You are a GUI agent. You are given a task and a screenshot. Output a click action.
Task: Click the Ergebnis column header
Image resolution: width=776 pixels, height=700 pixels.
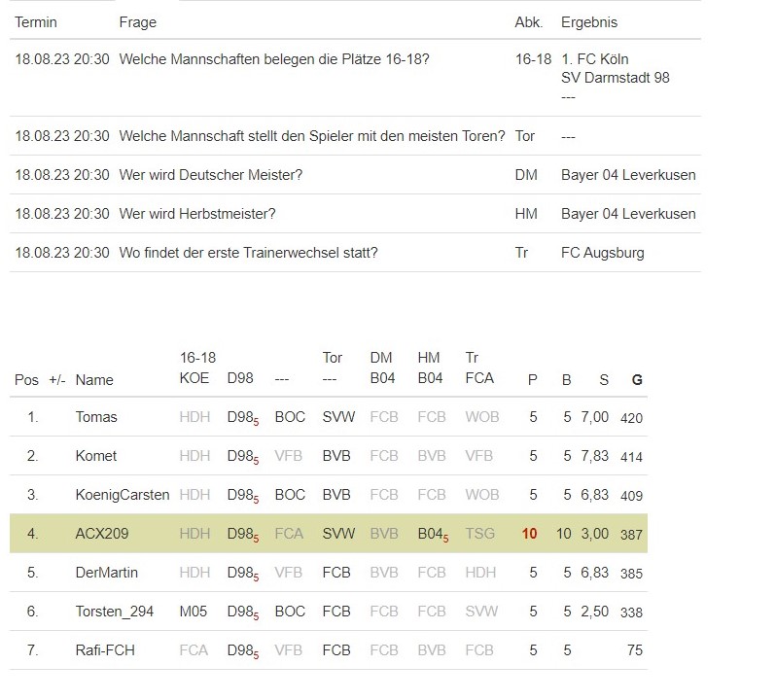pos(589,22)
